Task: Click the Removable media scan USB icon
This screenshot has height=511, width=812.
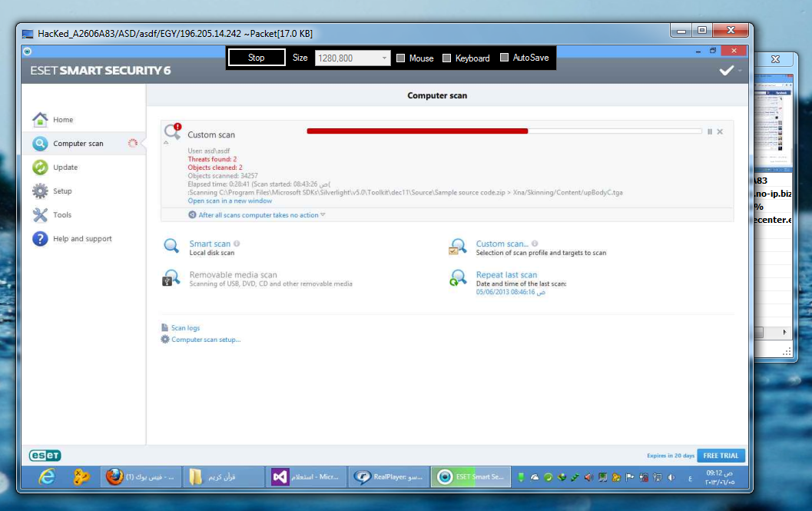Action: pyautogui.click(x=171, y=278)
